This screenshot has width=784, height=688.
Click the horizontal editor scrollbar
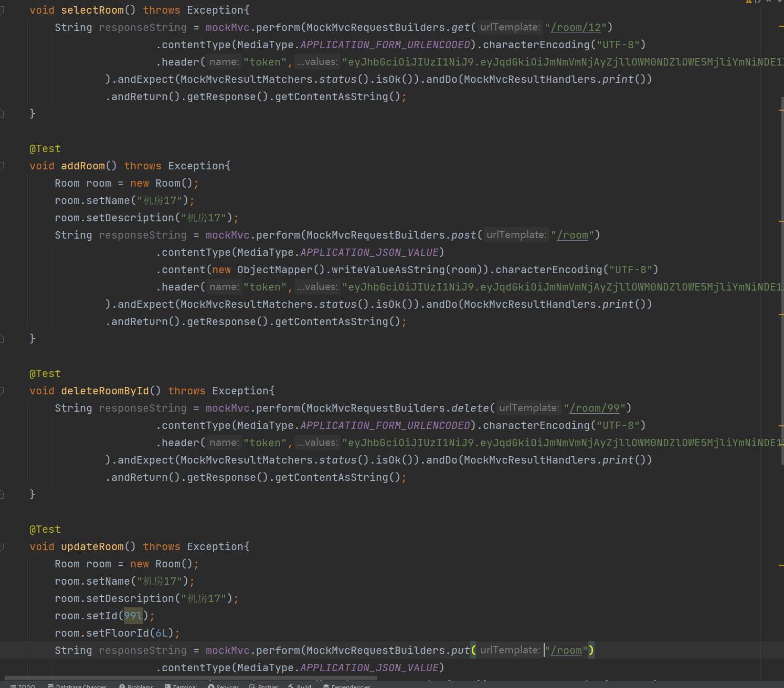pyautogui.click(x=191, y=678)
